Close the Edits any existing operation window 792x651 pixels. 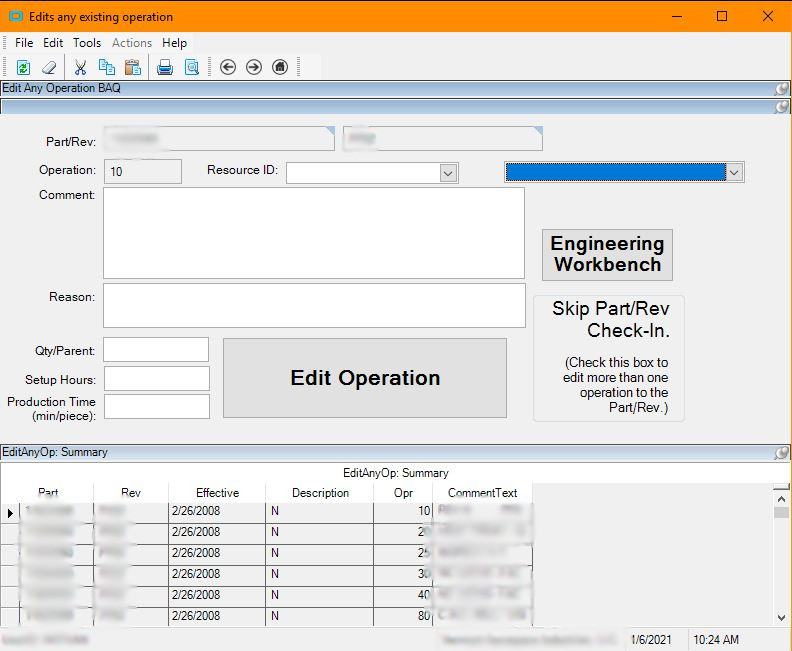(x=768, y=17)
